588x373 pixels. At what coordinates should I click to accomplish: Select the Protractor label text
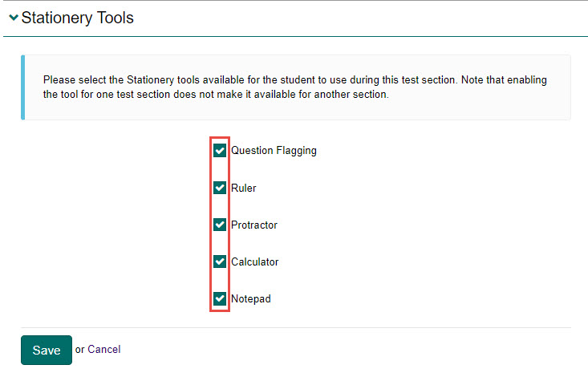pyautogui.click(x=254, y=225)
